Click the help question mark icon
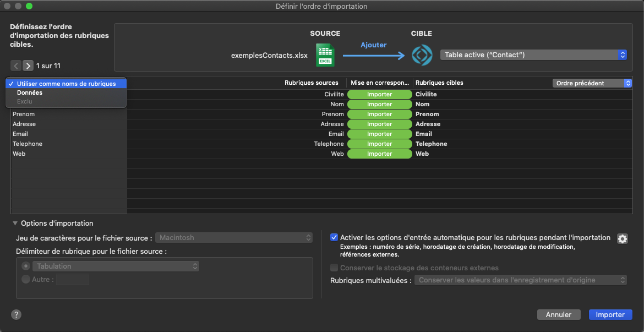Image resolution: width=644 pixels, height=332 pixels. 16,315
